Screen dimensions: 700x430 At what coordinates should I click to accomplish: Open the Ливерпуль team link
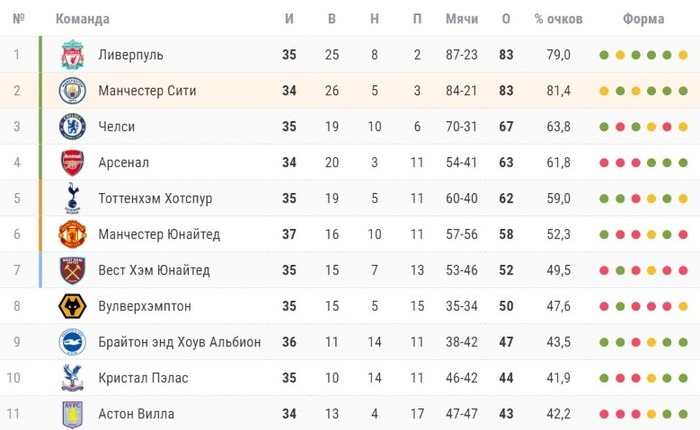[x=131, y=55]
